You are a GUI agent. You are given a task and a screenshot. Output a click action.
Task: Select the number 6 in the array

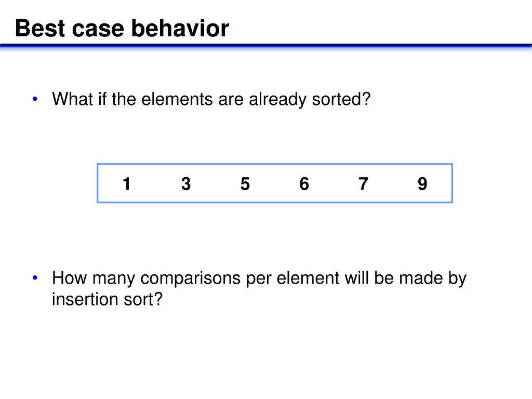[304, 184]
